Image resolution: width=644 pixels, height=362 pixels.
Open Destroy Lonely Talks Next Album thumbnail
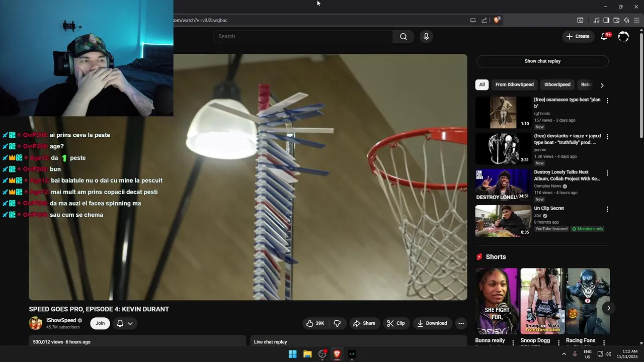pyautogui.click(x=503, y=185)
